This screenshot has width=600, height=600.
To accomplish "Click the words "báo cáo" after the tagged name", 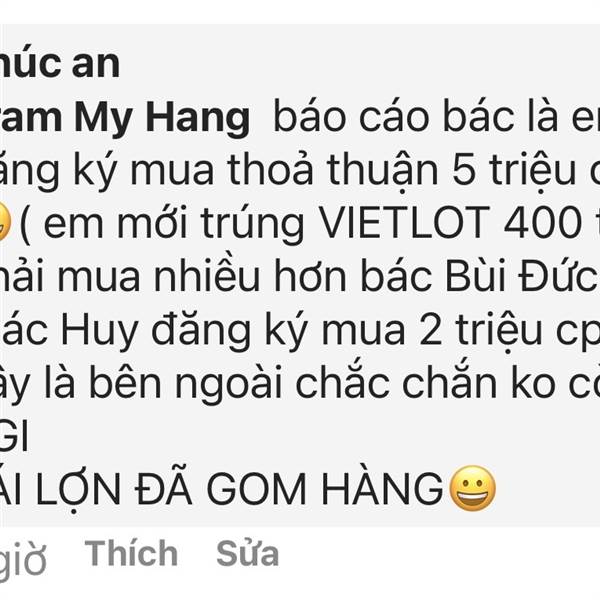I will (352, 117).
